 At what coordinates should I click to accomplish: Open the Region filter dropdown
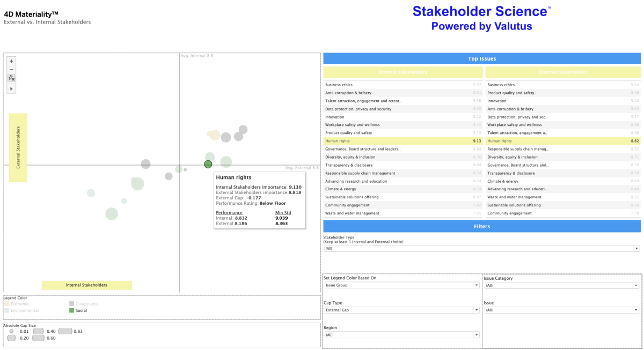pyautogui.click(x=401, y=335)
